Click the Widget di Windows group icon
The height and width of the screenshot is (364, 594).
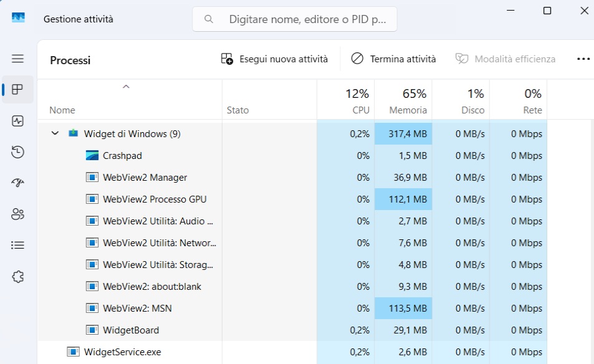[x=73, y=133]
